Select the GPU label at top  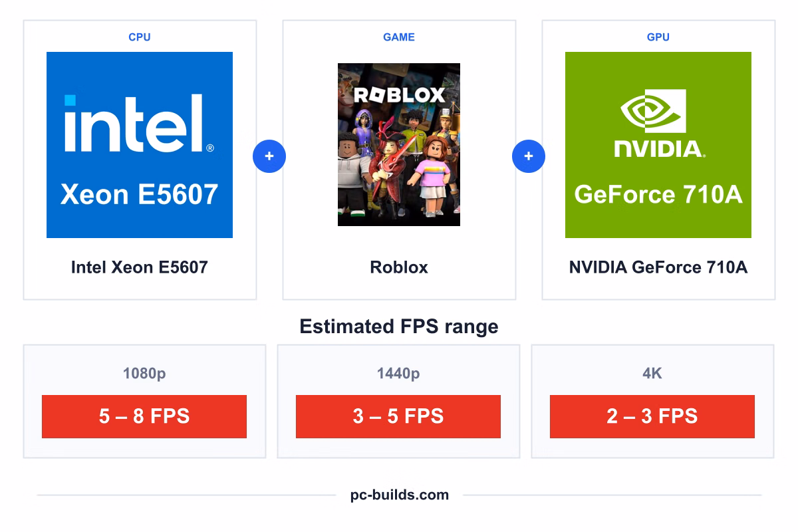click(658, 37)
